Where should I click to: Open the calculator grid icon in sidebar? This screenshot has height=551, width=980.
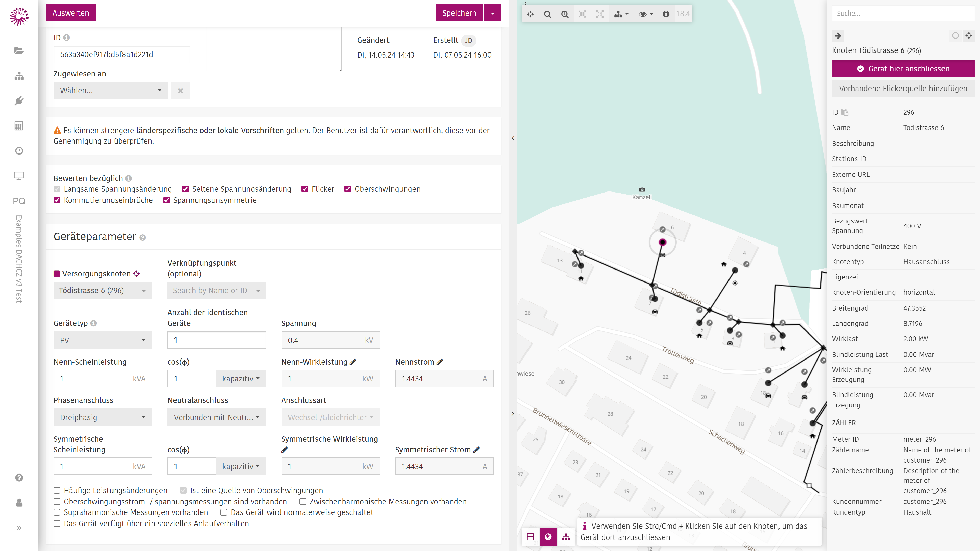tap(19, 126)
